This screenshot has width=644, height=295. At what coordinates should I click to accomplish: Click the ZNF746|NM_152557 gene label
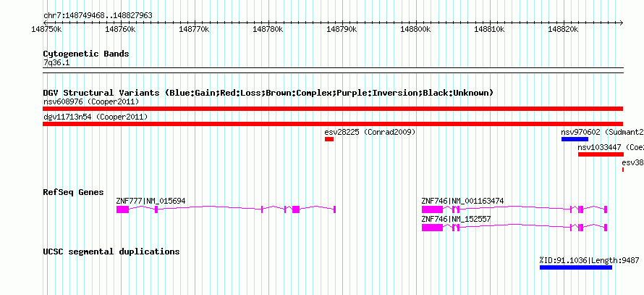click(457, 220)
